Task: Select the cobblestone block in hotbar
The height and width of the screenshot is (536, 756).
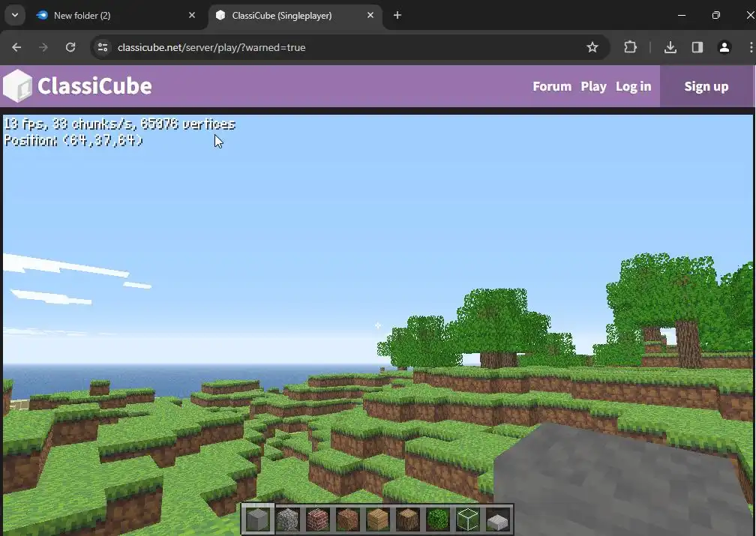Action: click(x=288, y=520)
